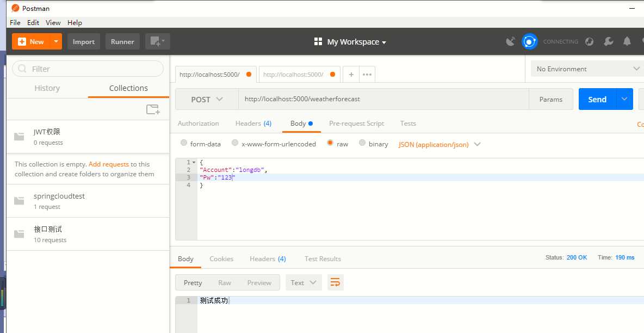Open notifications bell icon

627,41
